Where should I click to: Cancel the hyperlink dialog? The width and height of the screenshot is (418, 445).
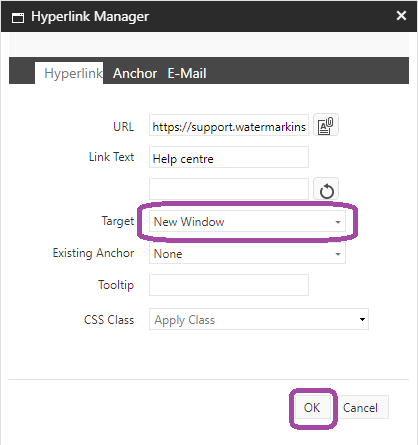[360, 407]
